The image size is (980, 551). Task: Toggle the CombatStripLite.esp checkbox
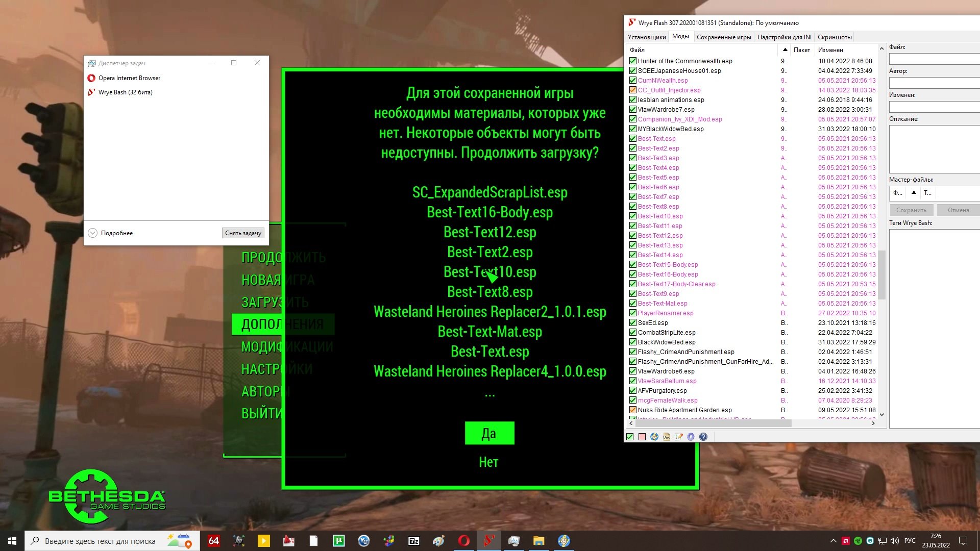tap(633, 333)
